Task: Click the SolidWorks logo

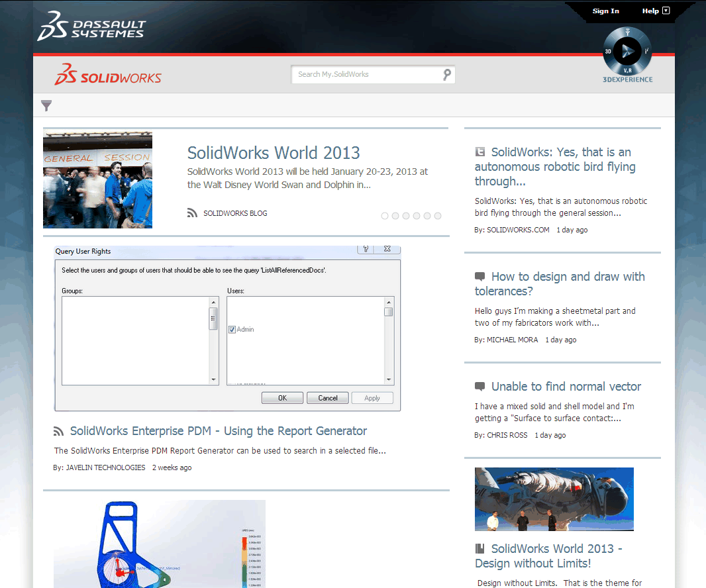Action: 108,75
